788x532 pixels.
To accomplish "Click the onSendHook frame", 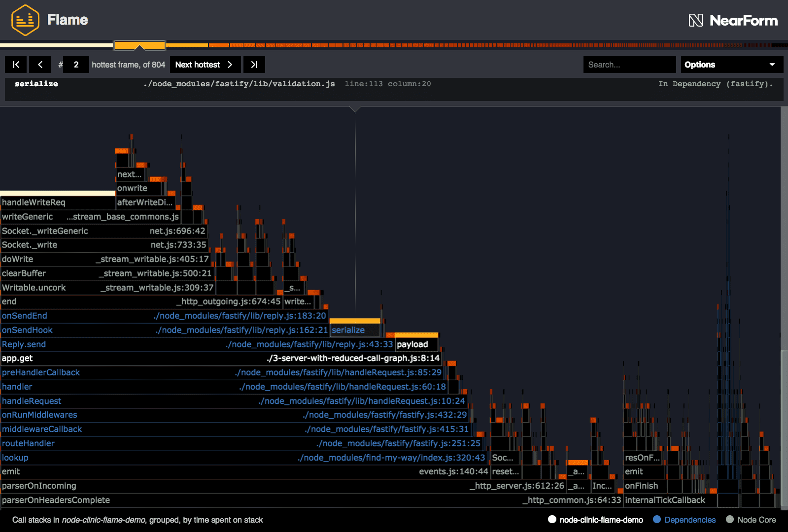I will point(165,330).
